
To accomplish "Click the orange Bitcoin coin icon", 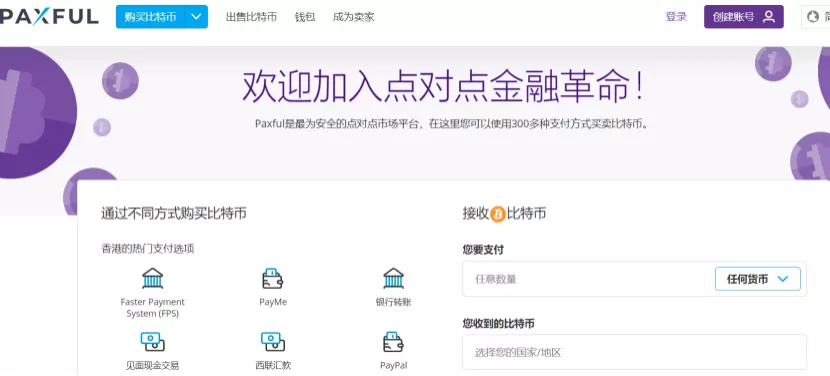I will tap(498, 214).
